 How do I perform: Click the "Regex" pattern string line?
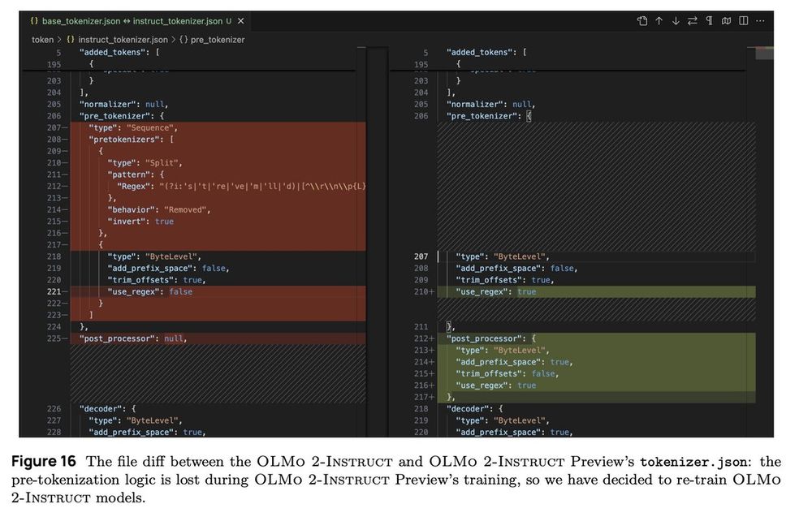[x=241, y=187]
